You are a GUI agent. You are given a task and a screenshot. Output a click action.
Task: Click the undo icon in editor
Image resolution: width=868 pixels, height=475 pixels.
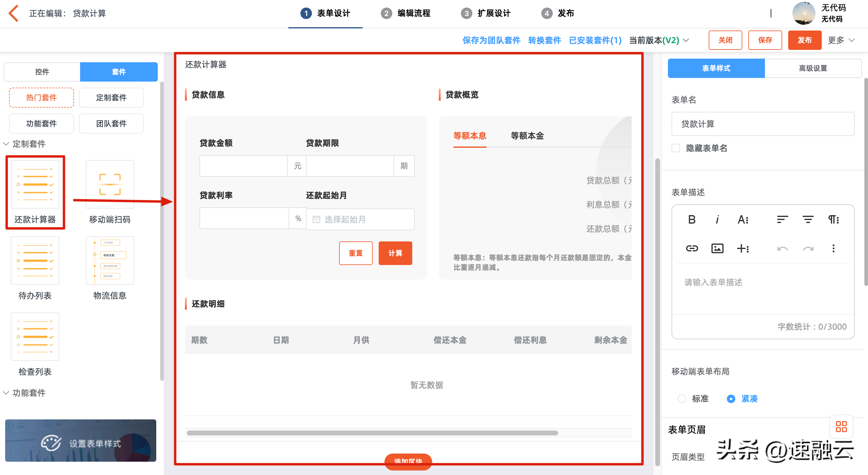[782, 249]
